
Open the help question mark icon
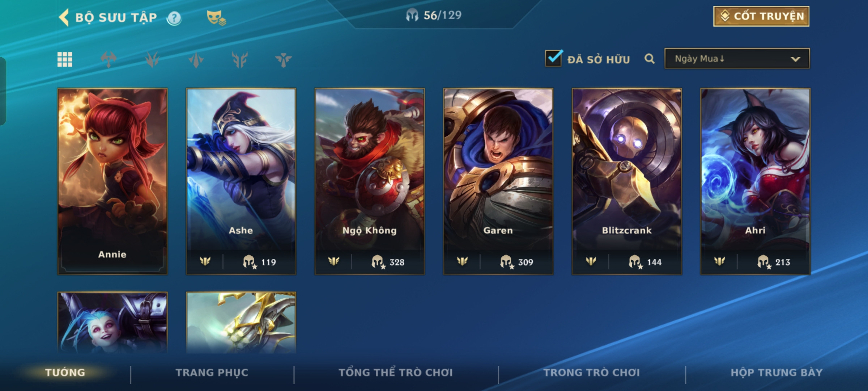174,18
